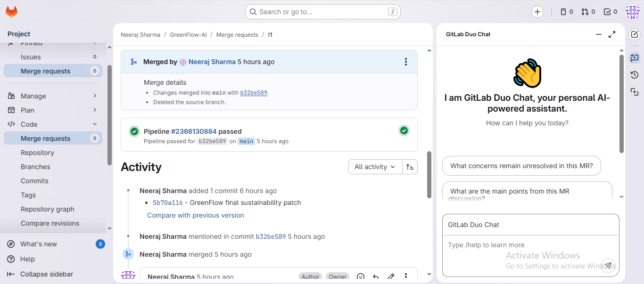Open pipeline #2366130884 link
This screenshot has width=644, height=284.
pyautogui.click(x=194, y=131)
